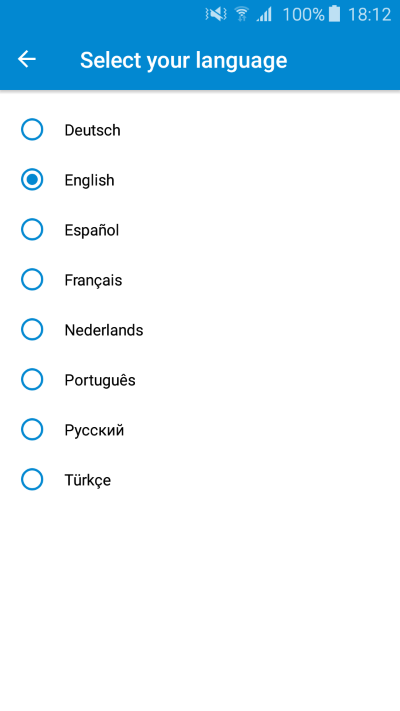Select the English radio button

(32, 180)
